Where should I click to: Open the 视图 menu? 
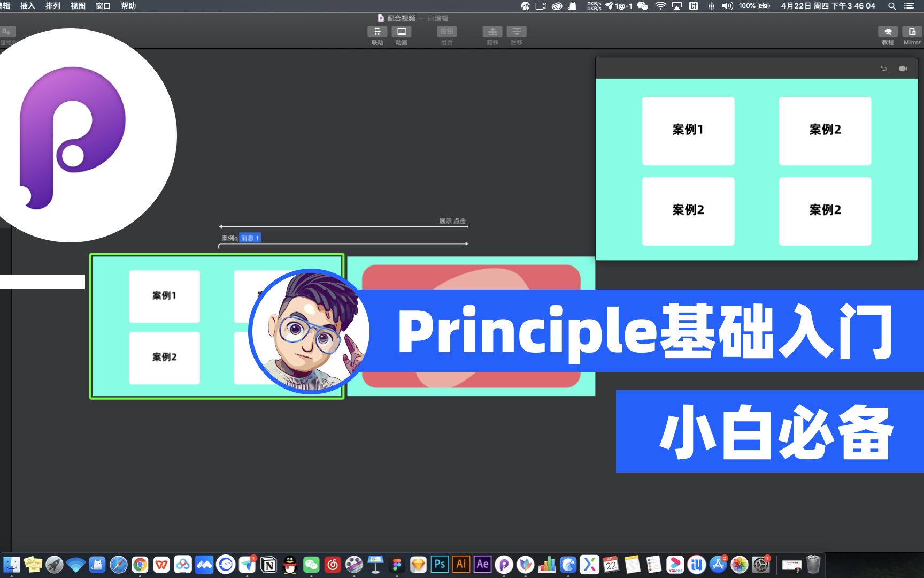78,6
